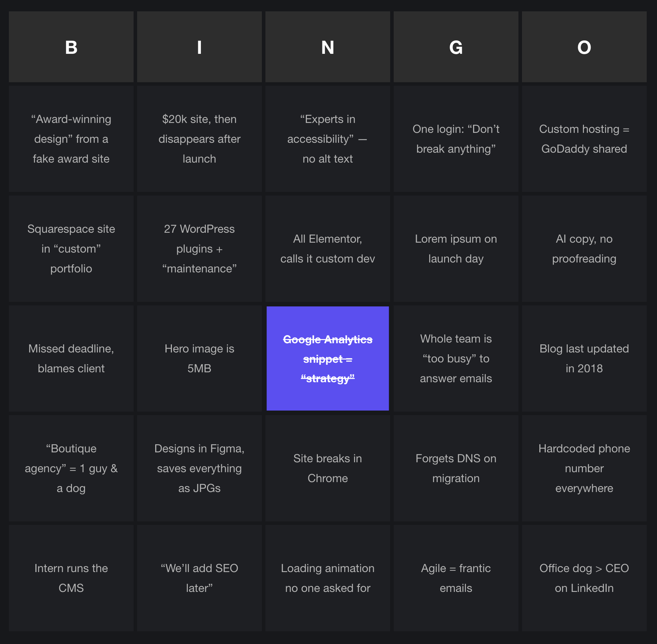Select the "Experts in accessibility" no alt text cell
This screenshot has height=644, width=657.
(x=328, y=139)
